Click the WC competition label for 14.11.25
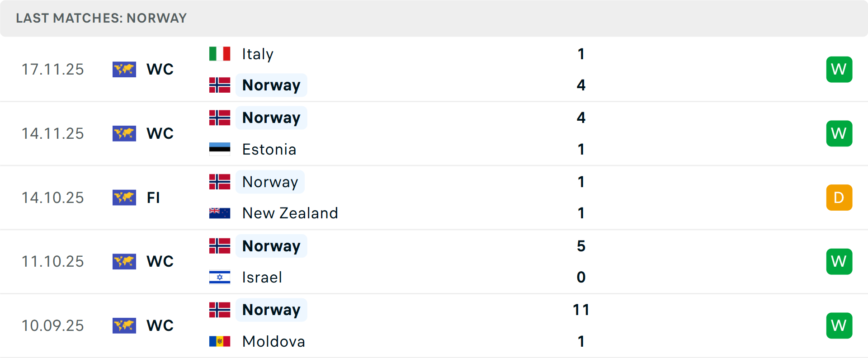 [x=160, y=133]
